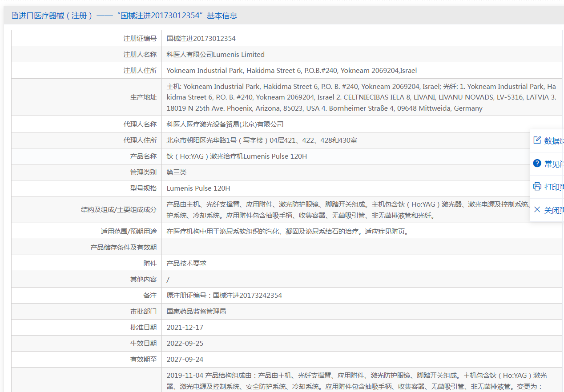Click the print page printer icon

(x=537, y=187)
